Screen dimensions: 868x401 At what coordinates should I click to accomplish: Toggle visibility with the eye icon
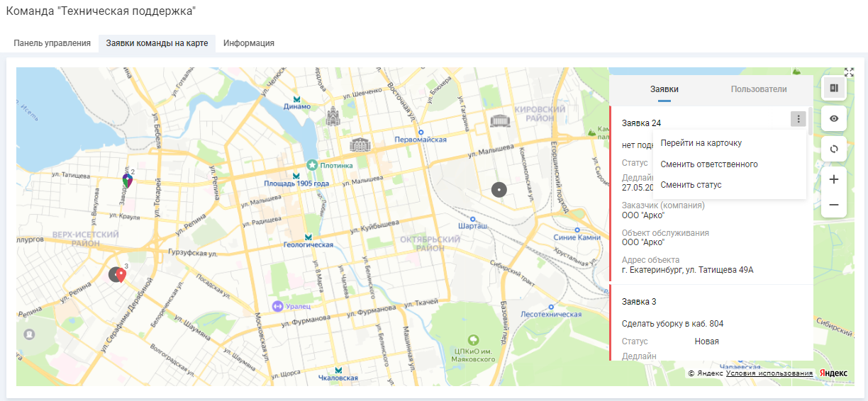(x=834, y=118)
